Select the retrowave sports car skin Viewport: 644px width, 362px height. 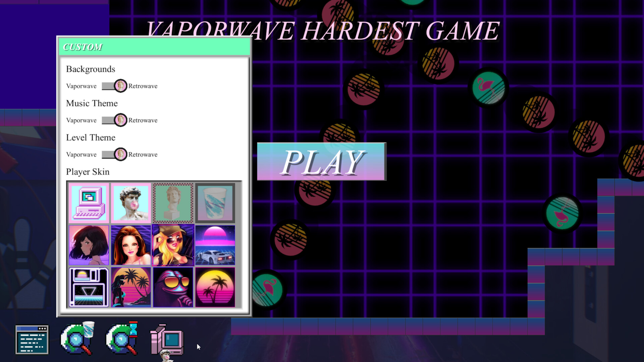215,245
